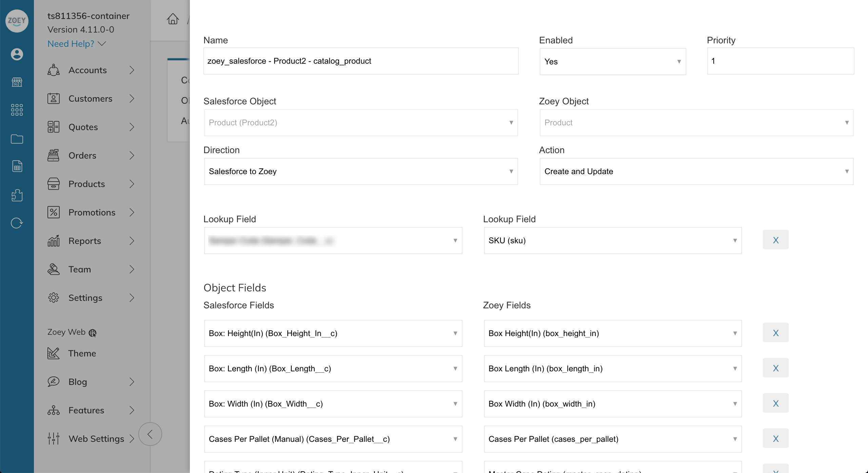Viewport: 868px width, 473px height.
Task: Click the Zoey logo avatar
Action: [17, 21]
